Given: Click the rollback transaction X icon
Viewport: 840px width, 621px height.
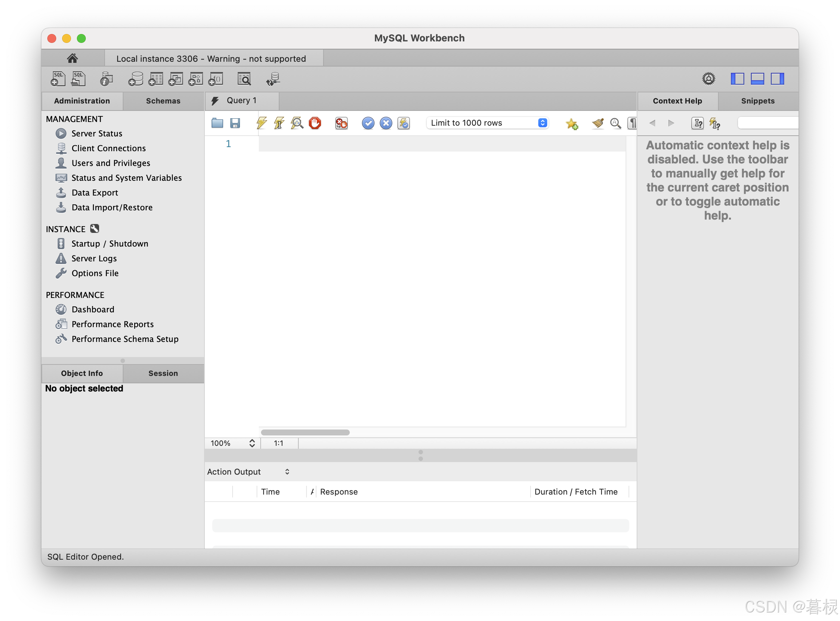Looking at the screenshot, I should [385, 123].
